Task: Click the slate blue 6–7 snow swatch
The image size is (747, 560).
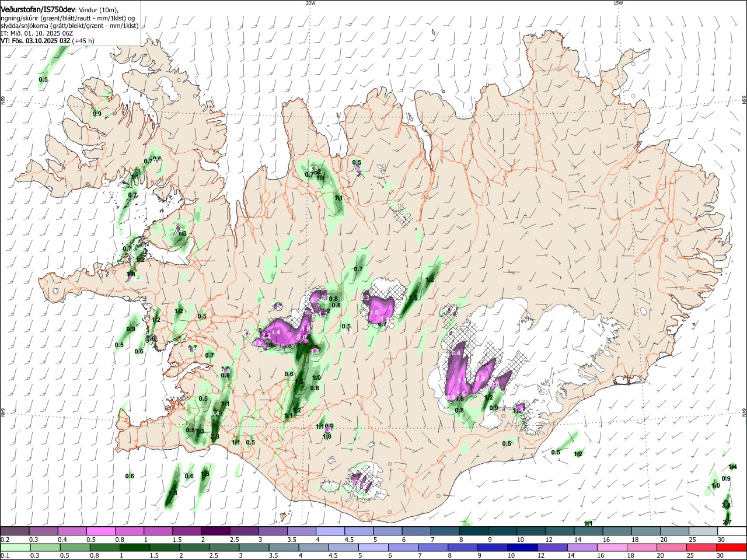Action: point(416,531)
